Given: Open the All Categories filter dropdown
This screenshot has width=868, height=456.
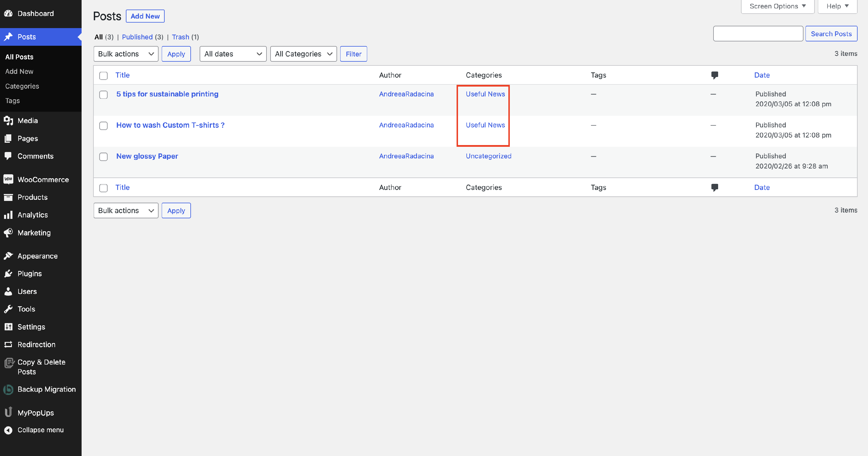Looking at the screenshot, I should (303, 54).
